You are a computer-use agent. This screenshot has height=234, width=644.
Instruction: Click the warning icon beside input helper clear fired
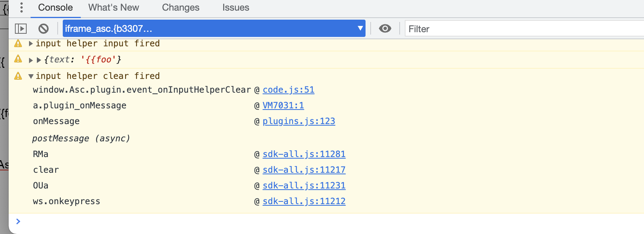(18, 76)
